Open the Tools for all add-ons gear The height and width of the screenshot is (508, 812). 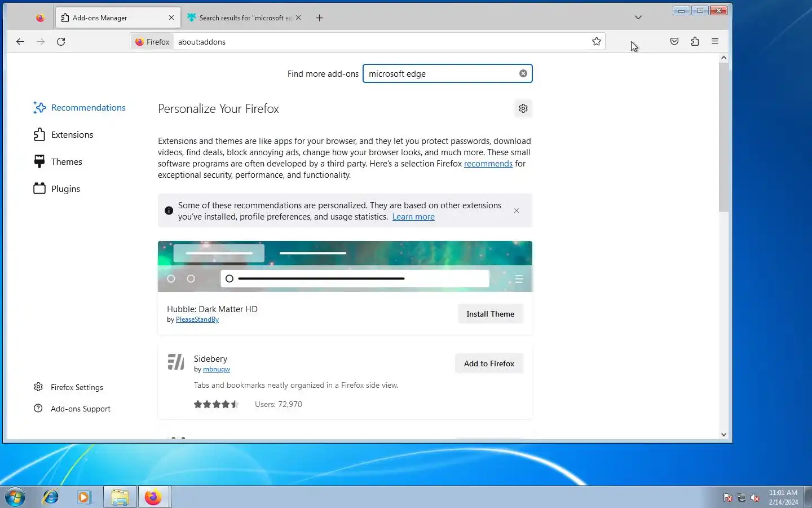pos(523,108)
